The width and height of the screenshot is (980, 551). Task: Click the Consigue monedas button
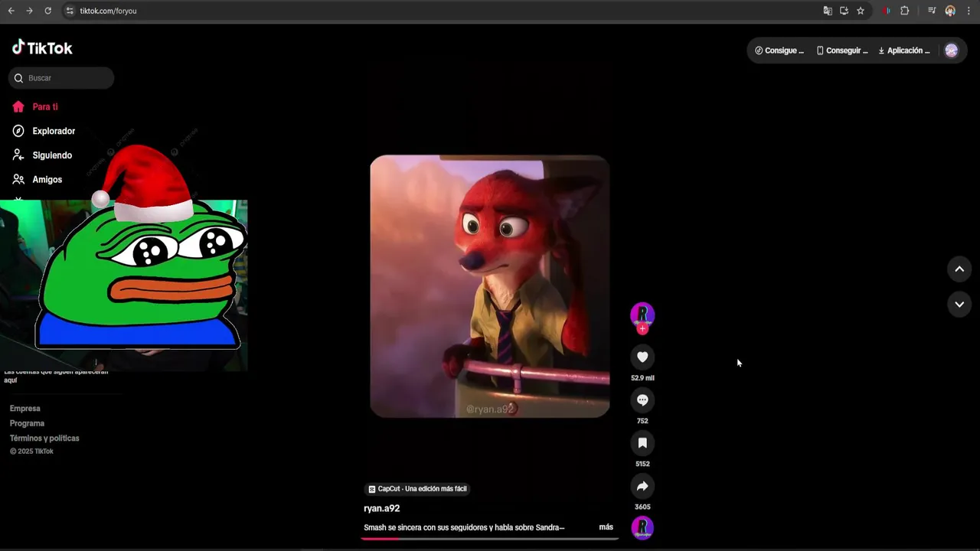779,51
